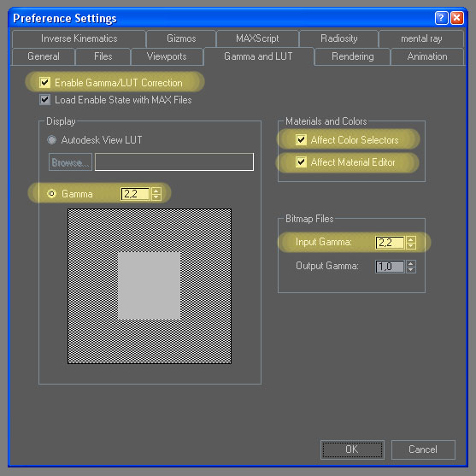The image size is (476, 476).
Task: Uncheck Load Enable State with MAX Files
Action: coord(45,100)
